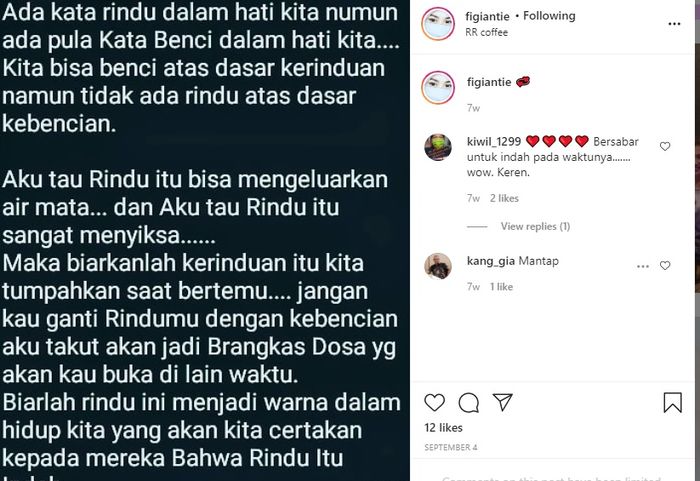700x481 pixels.
Task: Open kang_gia profile avatar
Action: coord(438,266)
